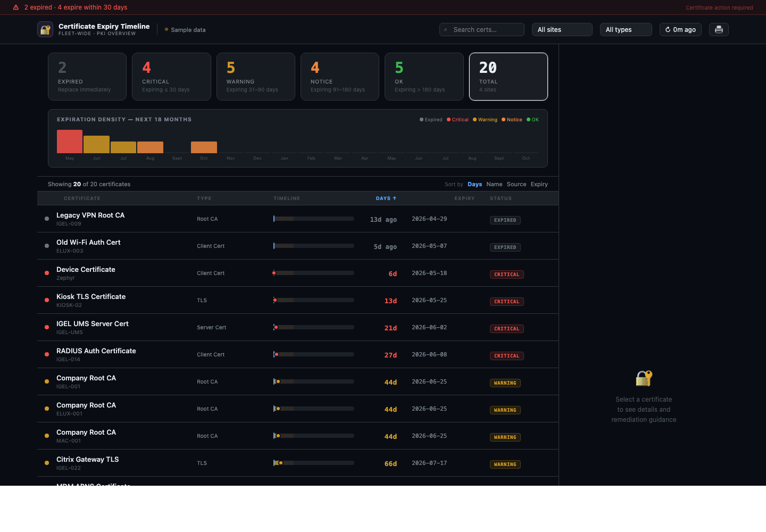
Task: Filter by the Notice summary card
Action: 340,77
